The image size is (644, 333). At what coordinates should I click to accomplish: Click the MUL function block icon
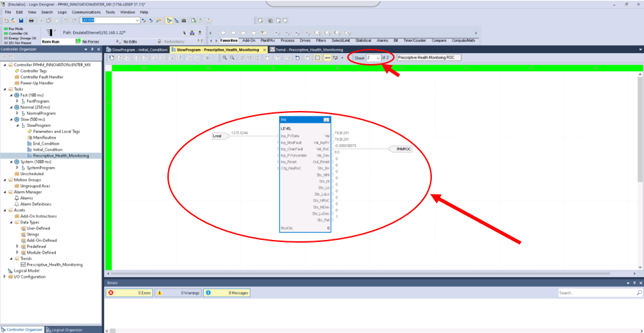(297, 33)
